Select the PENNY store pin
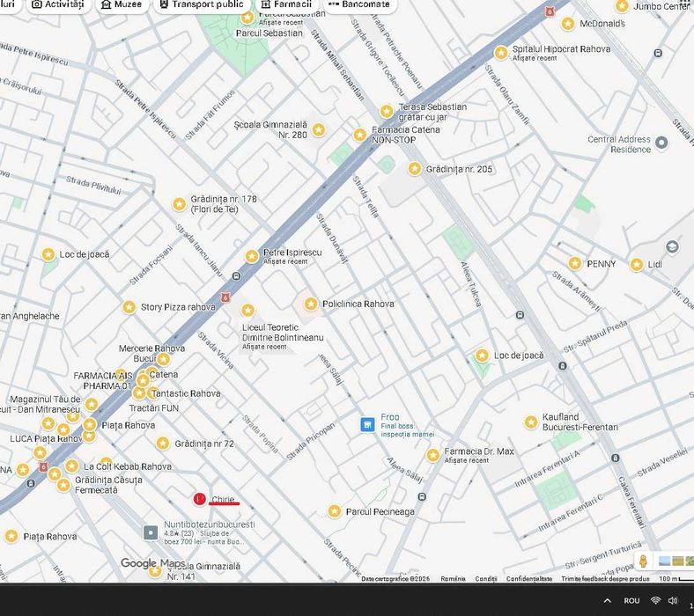The height and width of the screenshot is (616, 694). tap(575, 263)
